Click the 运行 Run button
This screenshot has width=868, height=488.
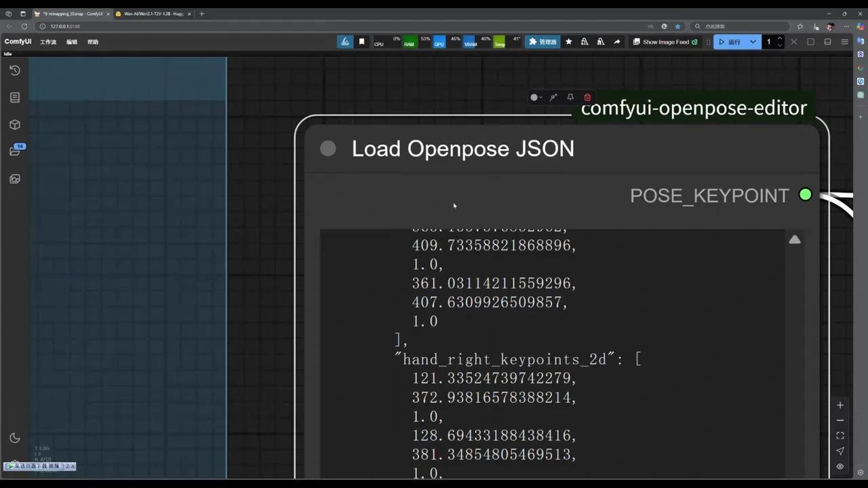click(x=733, y=42)
